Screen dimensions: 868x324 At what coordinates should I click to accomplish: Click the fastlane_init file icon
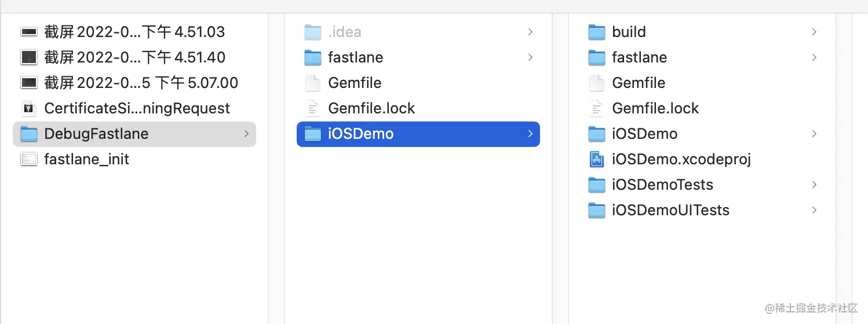(x=28, y=159)
